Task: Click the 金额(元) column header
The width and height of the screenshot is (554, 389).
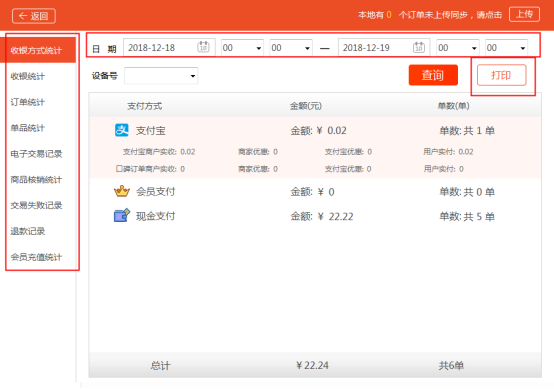Action: (306, 106)
